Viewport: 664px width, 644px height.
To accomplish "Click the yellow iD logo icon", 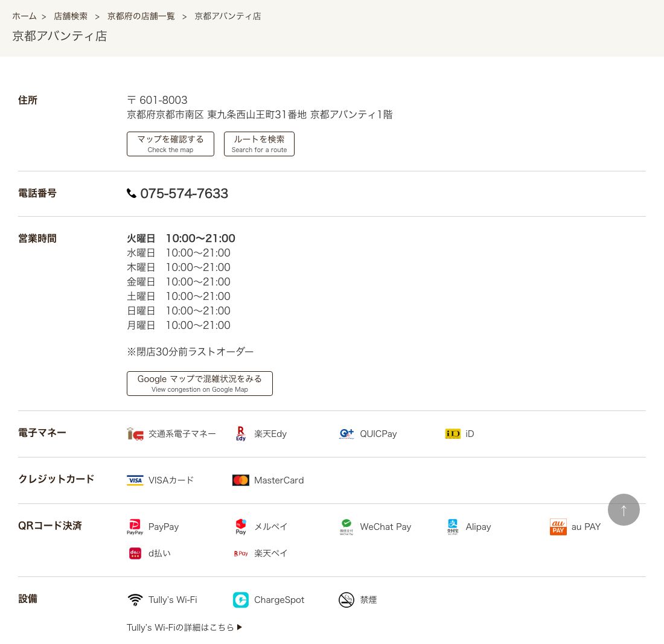I will tap(453, 433).
